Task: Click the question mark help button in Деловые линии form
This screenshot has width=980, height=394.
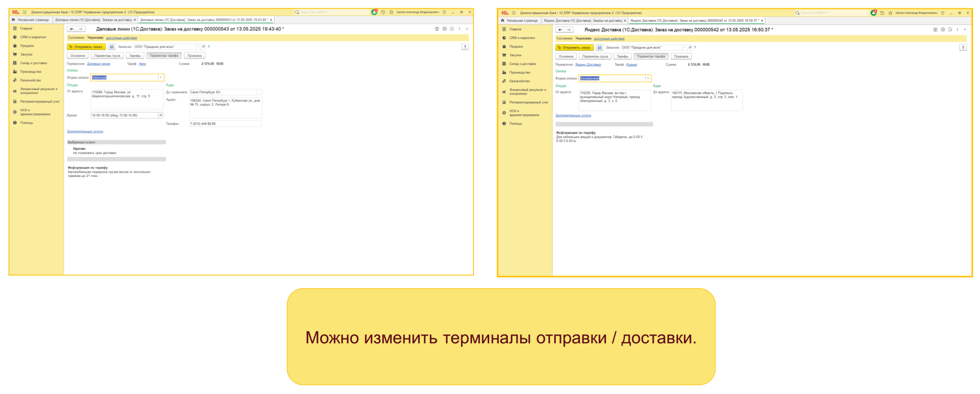Action: point(465,47)
